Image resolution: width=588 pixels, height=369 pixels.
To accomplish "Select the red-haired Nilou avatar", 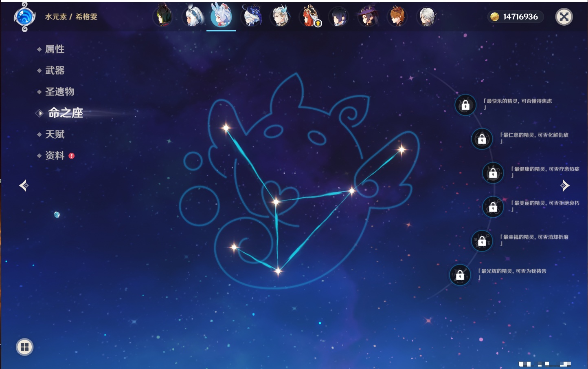I will coord(309,16).
